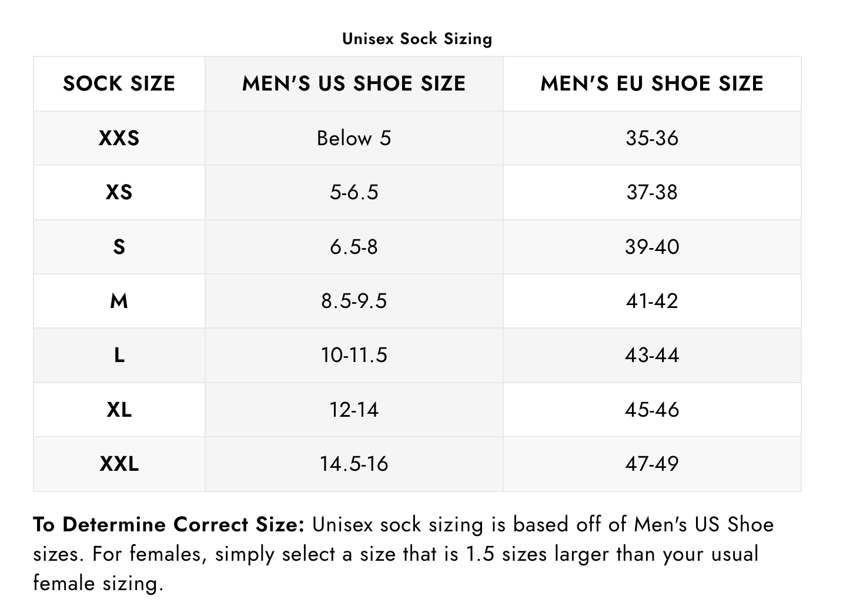Select the M sock size cell
This screenshot has width=843, height=616.
pos(119,301)
